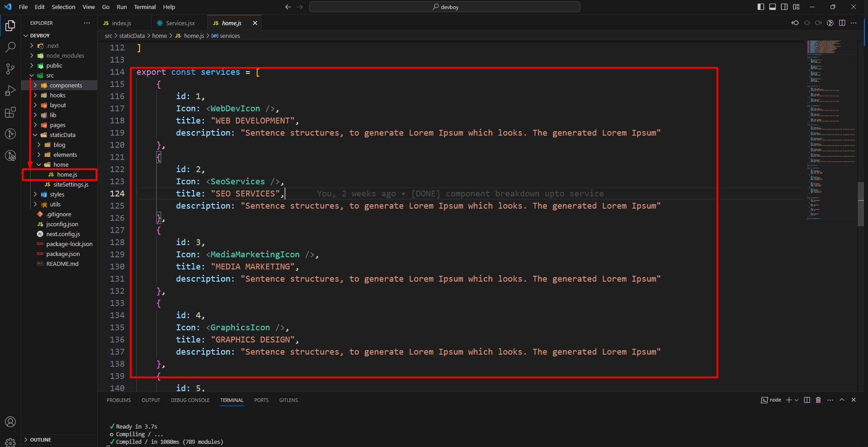
Task: Switch to the Services.jsx tab
Action: (x=180, y=23)
